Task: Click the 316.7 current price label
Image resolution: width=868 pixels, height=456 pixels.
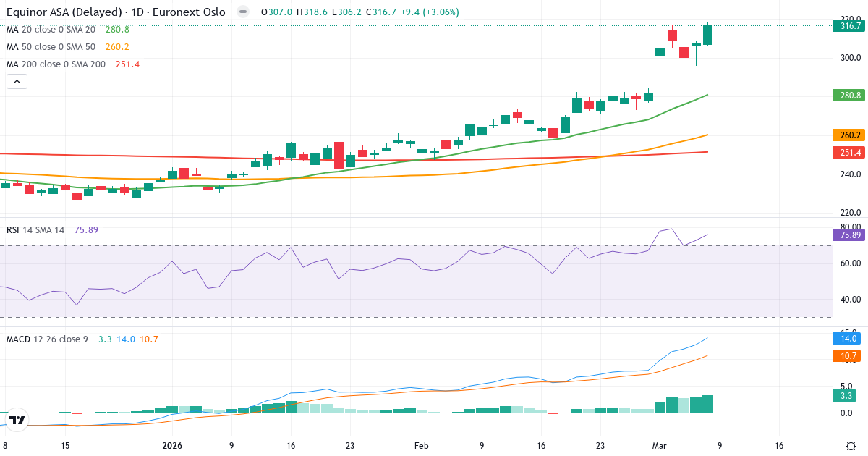Action: click(848, 26)
